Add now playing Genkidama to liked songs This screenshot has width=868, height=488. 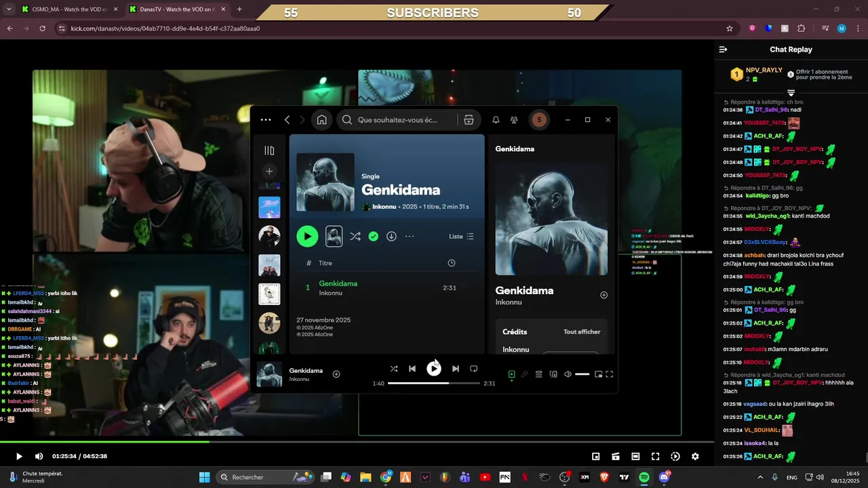click(336, 374)
